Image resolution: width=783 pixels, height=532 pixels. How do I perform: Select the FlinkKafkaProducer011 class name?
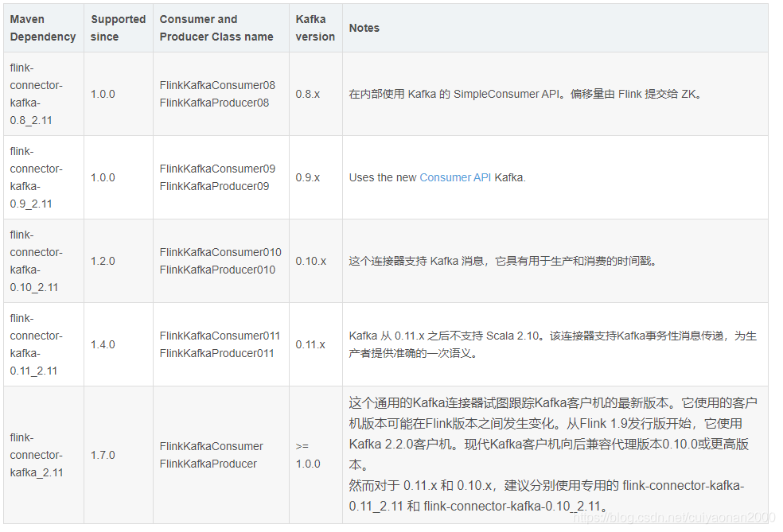(x=219, y=353)
